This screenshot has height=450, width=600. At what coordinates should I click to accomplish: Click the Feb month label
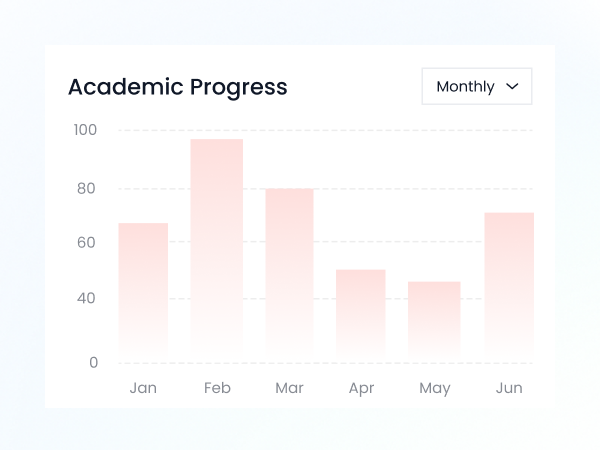point(217,388)
